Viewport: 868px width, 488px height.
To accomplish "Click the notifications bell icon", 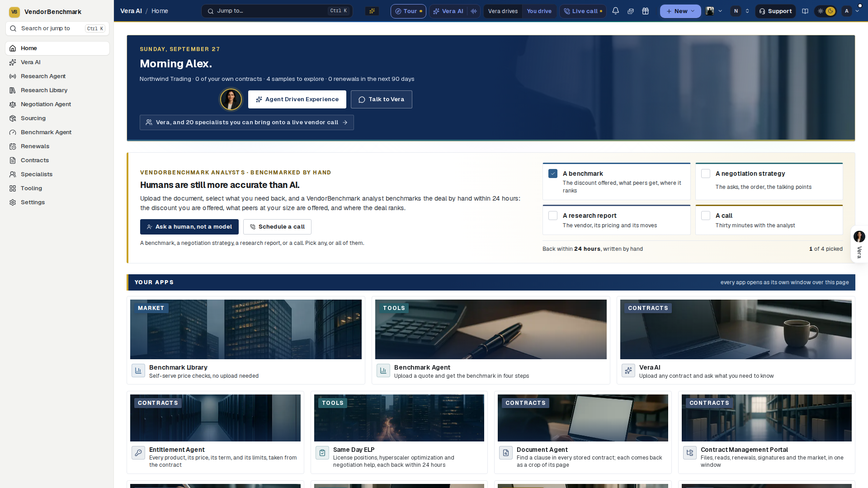I will (615, 11).
